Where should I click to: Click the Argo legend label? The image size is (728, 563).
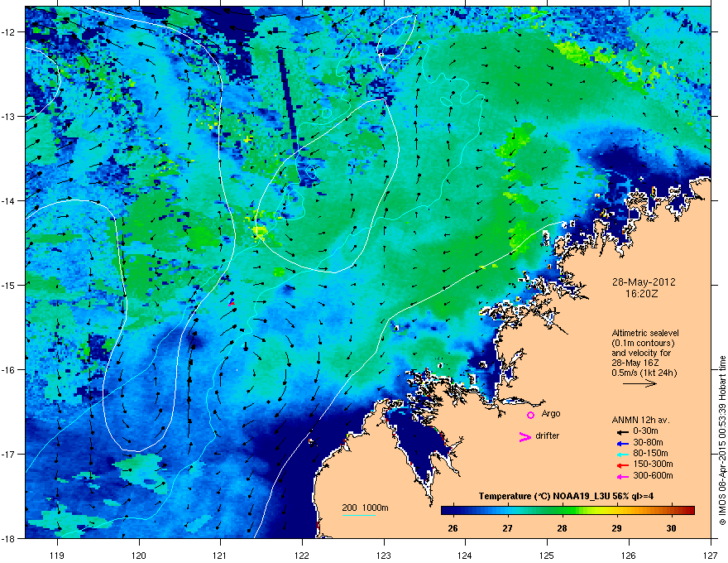[x=551, y=413]
